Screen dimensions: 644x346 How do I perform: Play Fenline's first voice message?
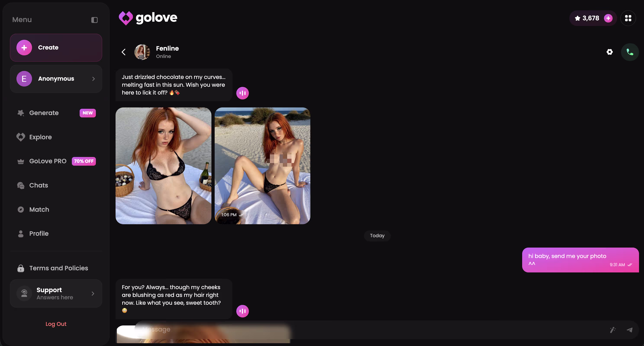tap(242, 93)
